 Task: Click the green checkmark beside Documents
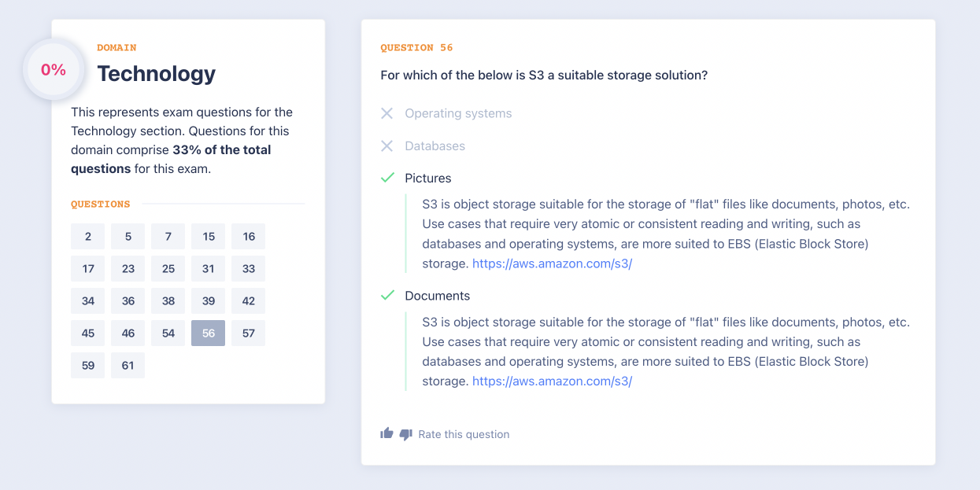386,296
